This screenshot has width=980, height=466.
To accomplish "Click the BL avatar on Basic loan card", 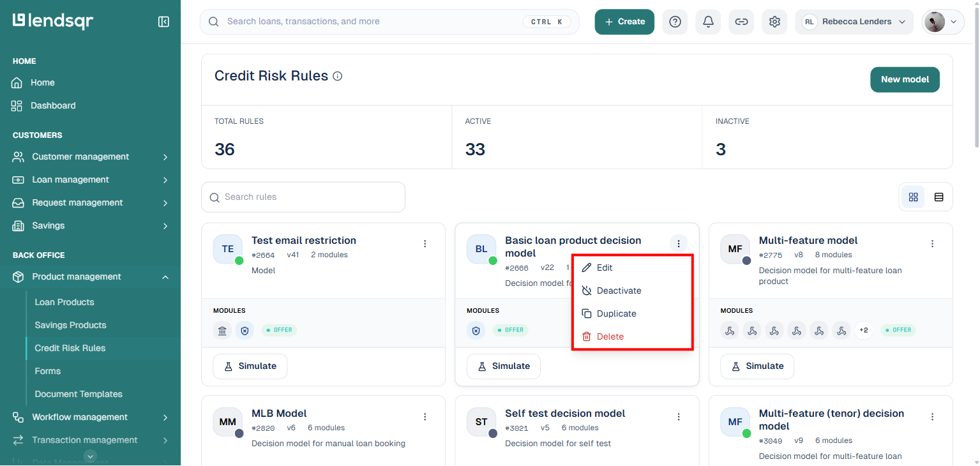I will (x=481, y=249).
